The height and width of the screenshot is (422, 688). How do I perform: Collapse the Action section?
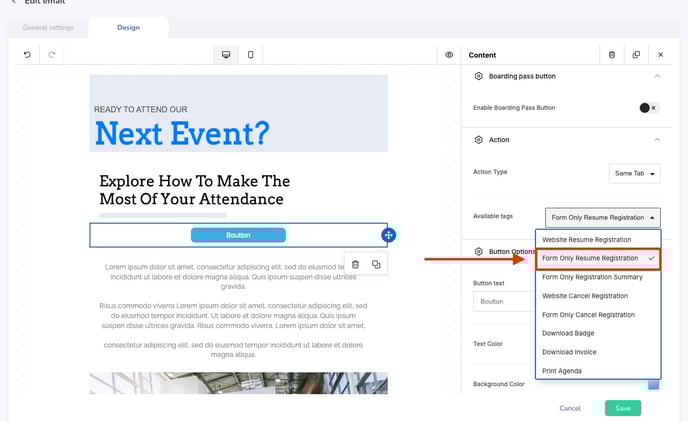[657, 140]
